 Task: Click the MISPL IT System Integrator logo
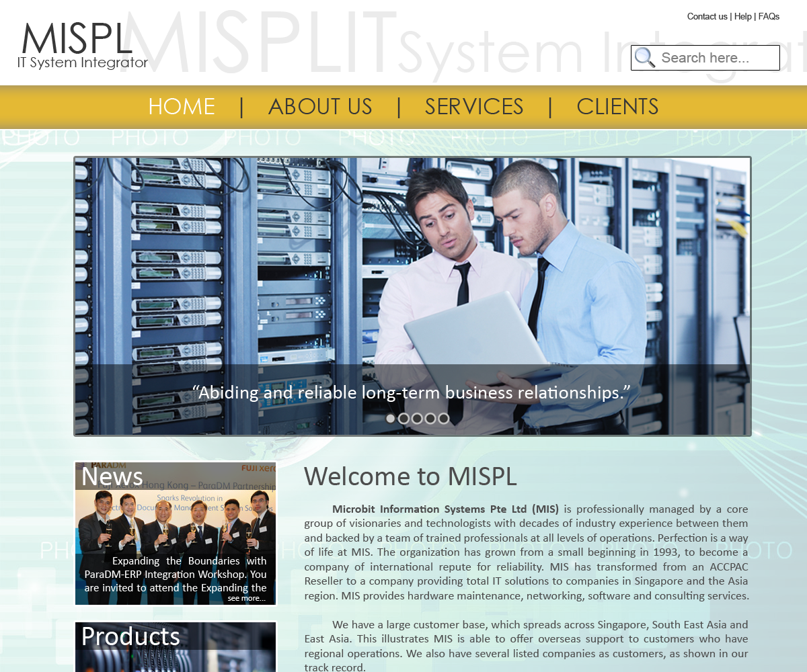coord(83,46)
